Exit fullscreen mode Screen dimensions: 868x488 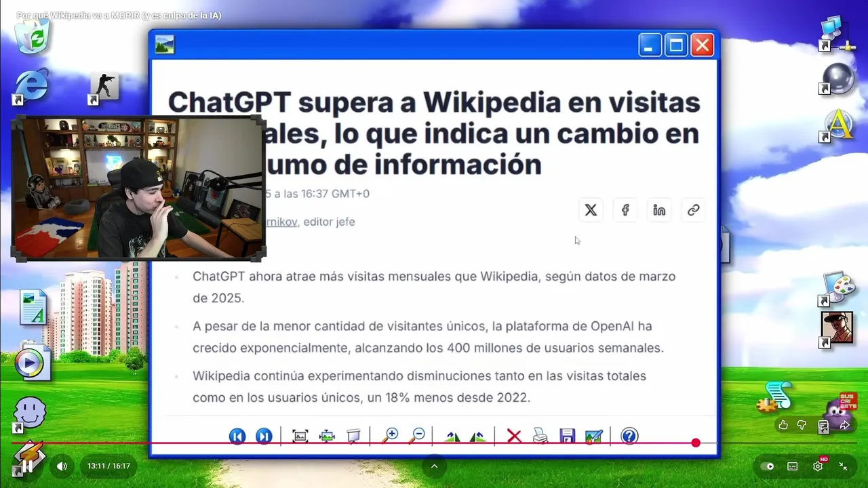click(x=843, y=466)
